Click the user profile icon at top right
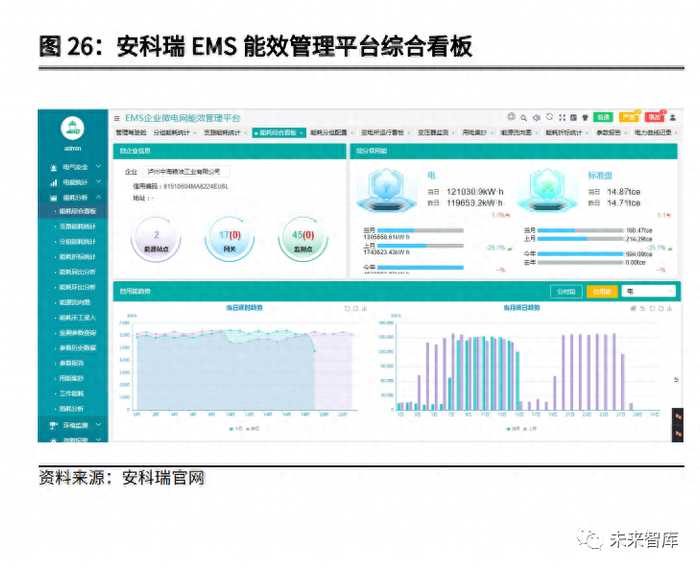700x570 pixels. coord(672,117)
